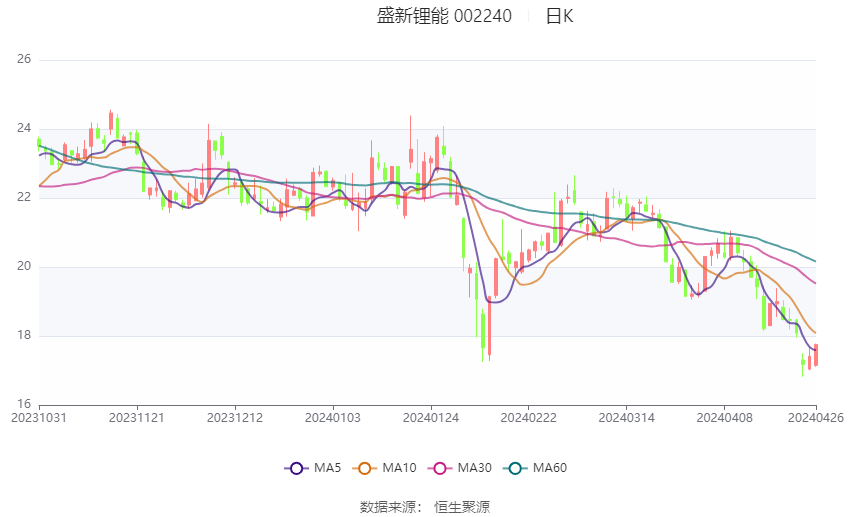The width and height of the screenshot is (850, 517).
Task: Select the last candlestick at 20240426
Action: (x=816, y=355)
